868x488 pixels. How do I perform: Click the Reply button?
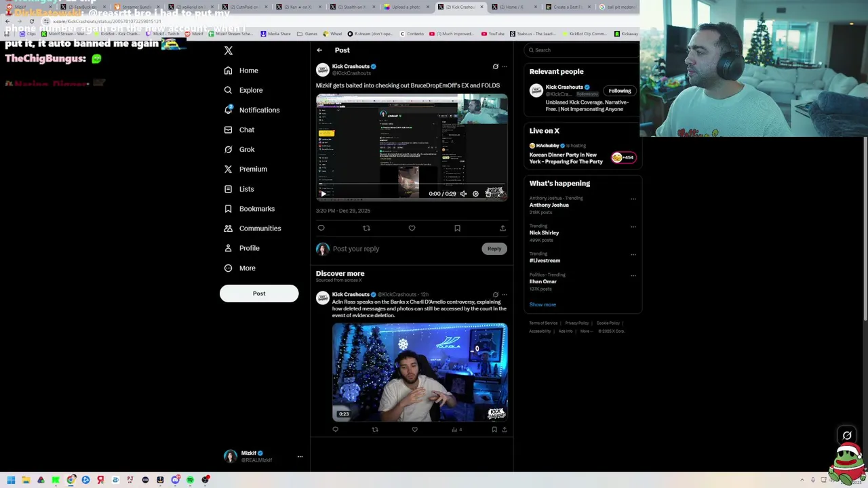tap(494, 249)
